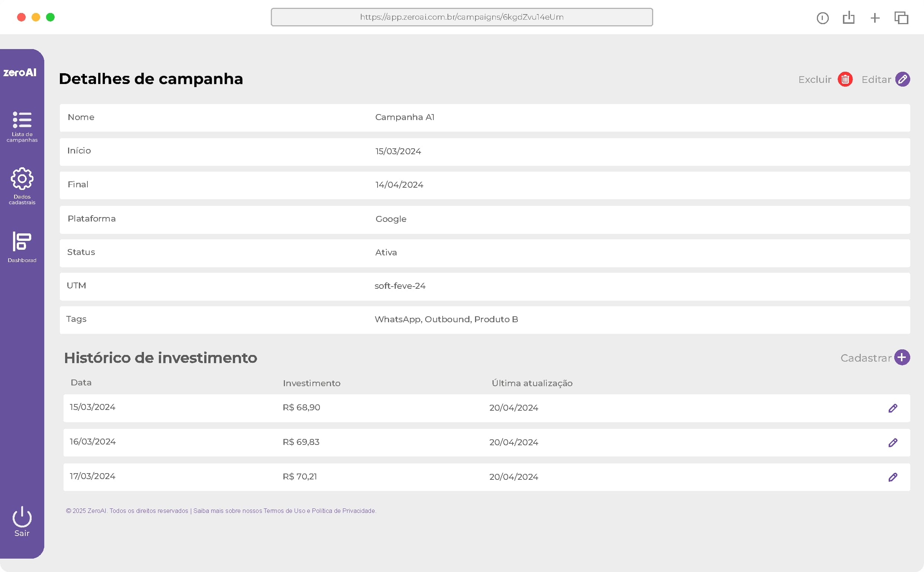Click the Investimento column header
Viewport: 924px width, 572px height.
[311, 383]
